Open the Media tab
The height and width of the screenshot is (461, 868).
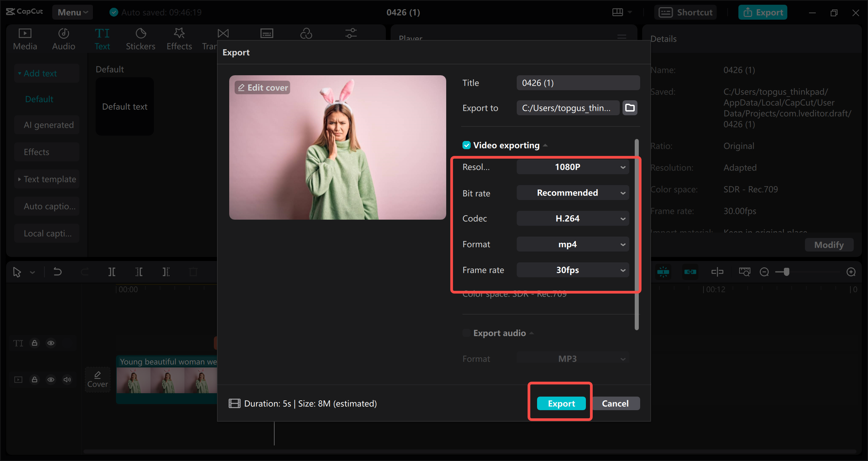tap(25, 39)
